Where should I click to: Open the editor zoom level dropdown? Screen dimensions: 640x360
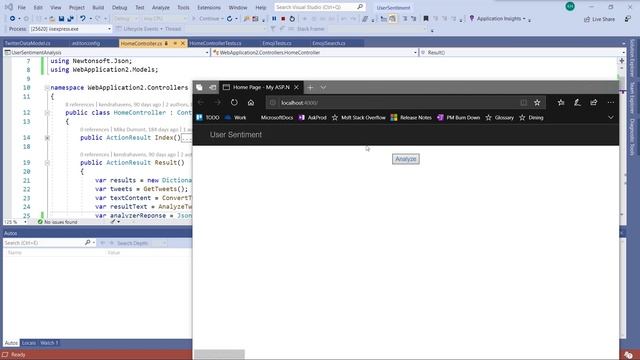pos(25,222)
